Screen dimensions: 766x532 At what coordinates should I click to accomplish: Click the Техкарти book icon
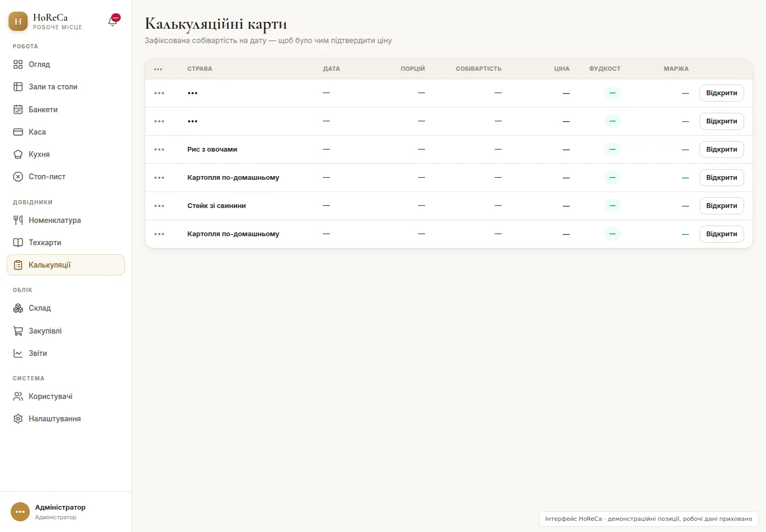click(18, 243)
